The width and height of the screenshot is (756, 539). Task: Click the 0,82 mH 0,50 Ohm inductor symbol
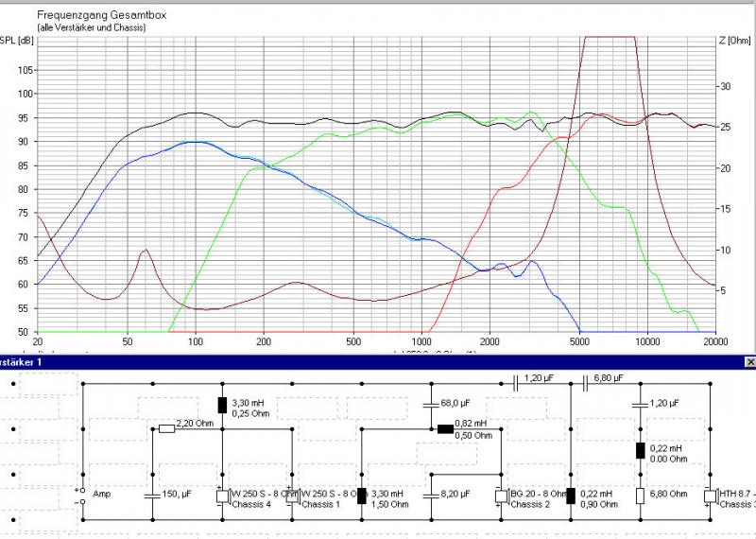[445, 428]
